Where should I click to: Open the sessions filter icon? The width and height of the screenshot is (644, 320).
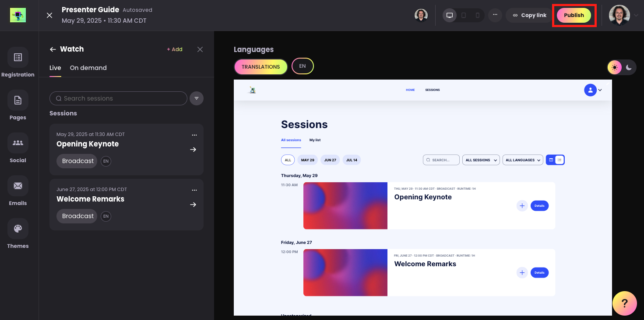197,98
